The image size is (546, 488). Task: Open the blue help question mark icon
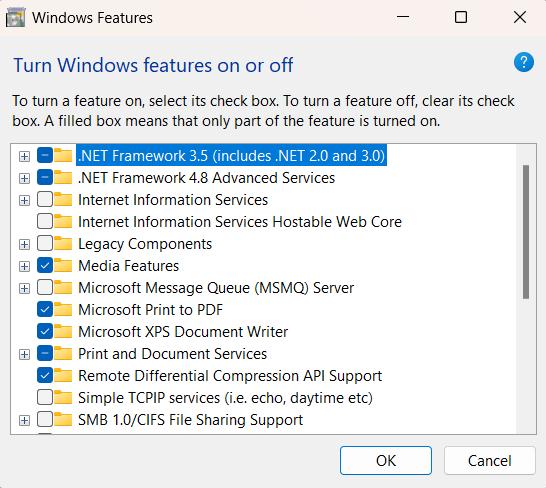(x=524, y=62)
